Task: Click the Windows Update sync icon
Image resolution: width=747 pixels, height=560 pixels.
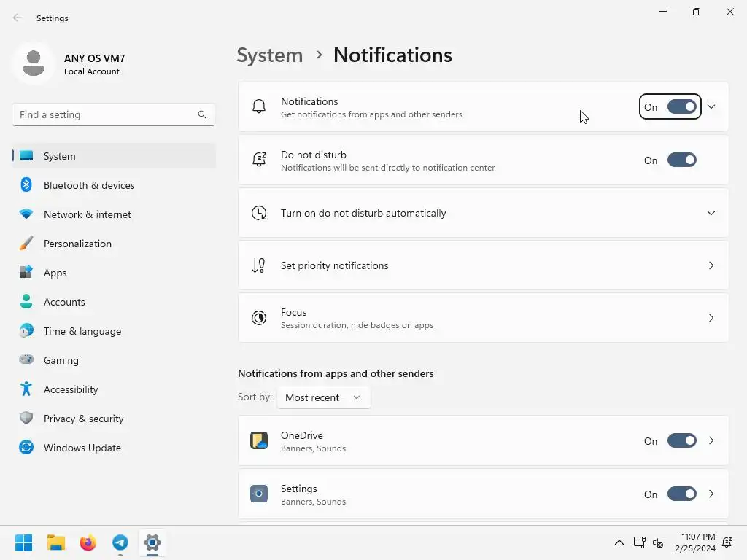Action: pyautogui.click(x=26, y=448)
